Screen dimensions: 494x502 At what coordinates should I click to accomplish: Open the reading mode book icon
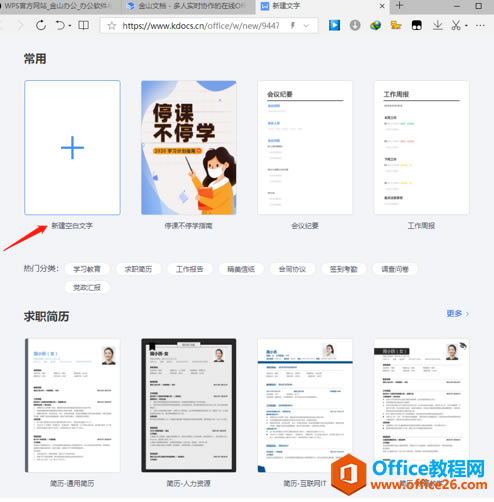coord(83,25)
